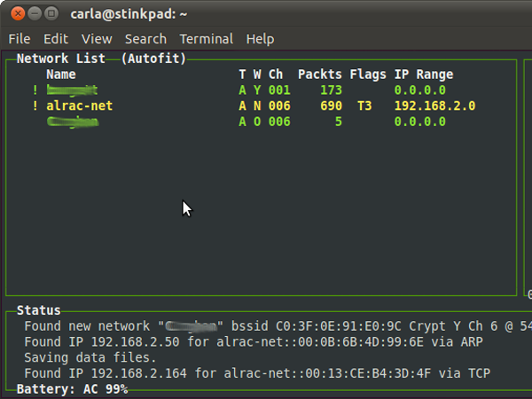This screenshot has height=399, width=532.
Task: Click the IP Range column header
Action: pyautogui.click(x=424, y=74)
